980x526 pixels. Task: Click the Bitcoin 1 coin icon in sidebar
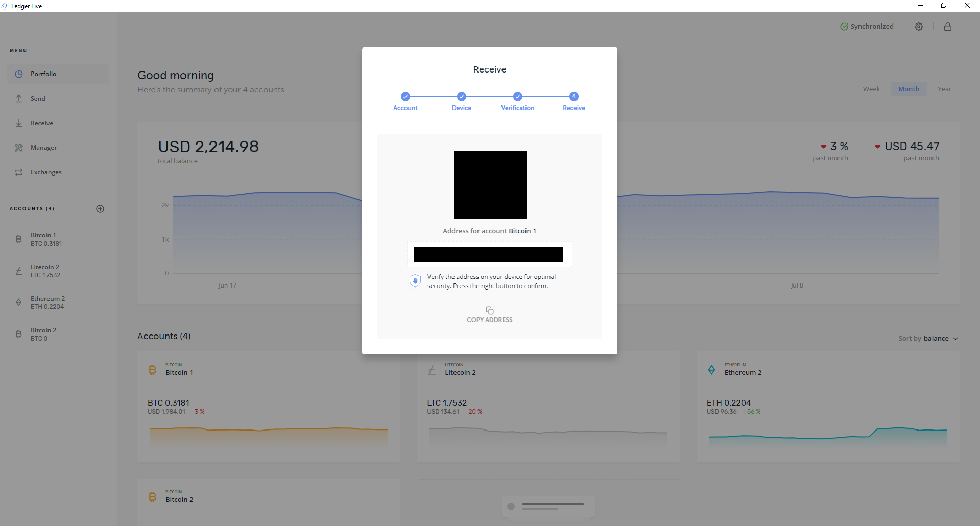tap(19, 239)
